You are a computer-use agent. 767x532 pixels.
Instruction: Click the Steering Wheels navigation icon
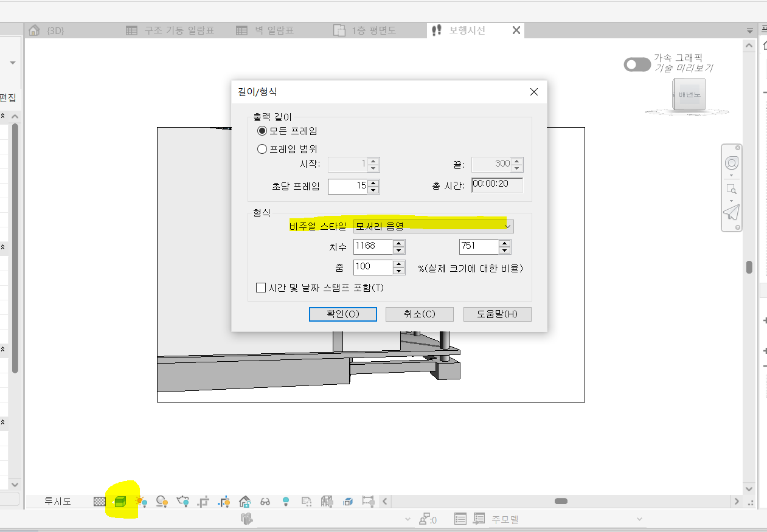point(731,164)
